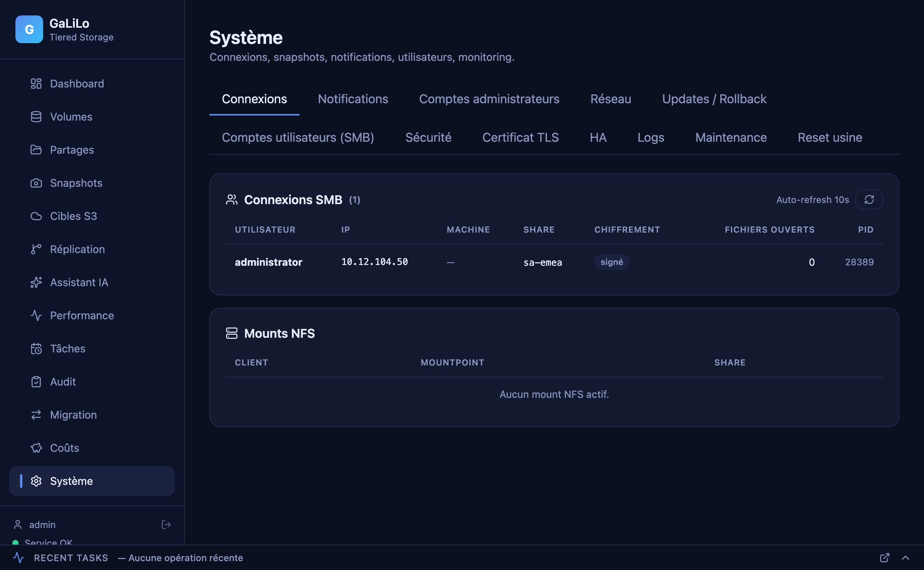Viewport: 924px width, 570px height.
Task: Click the CHIFFREMENT column header
Action: 627,230
